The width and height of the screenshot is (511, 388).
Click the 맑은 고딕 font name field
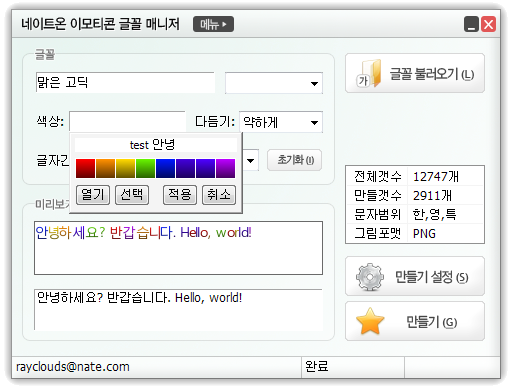click(125, 83)
